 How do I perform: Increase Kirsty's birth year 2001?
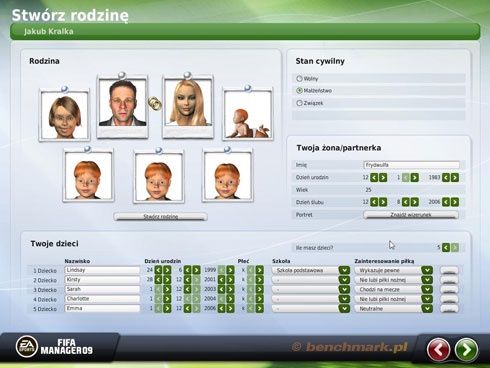pos(230,280)
